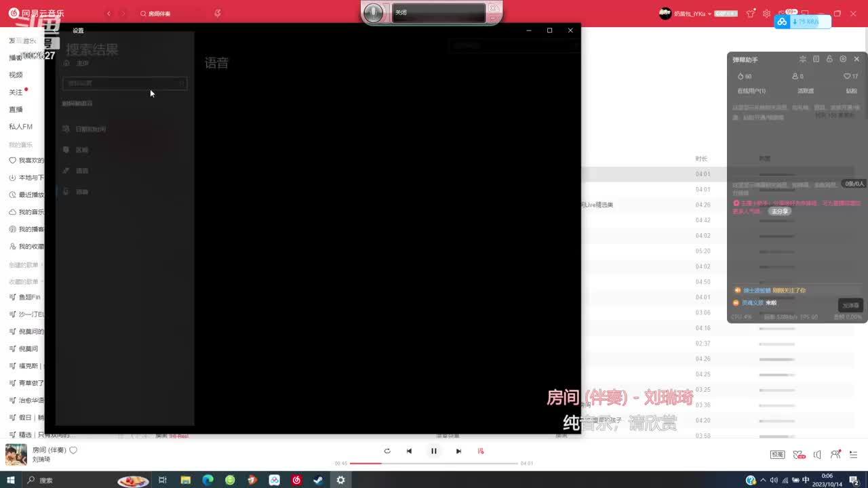The width and height of the screenshot is (868, 488).
Task: Toggle the lock icon in 弹幕助手 panel
Action: click(x=829, y=60)
